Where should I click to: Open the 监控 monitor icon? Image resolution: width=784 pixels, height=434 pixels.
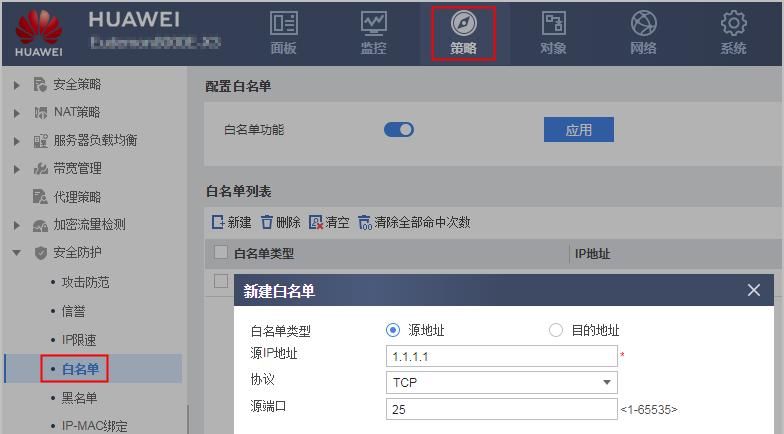tap(374, 24)
